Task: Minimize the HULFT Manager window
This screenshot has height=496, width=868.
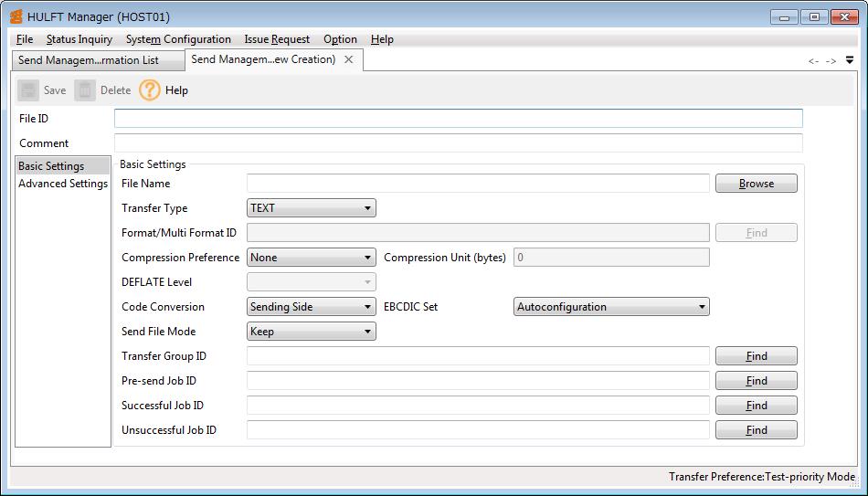Action: click(x=784, y=17)
